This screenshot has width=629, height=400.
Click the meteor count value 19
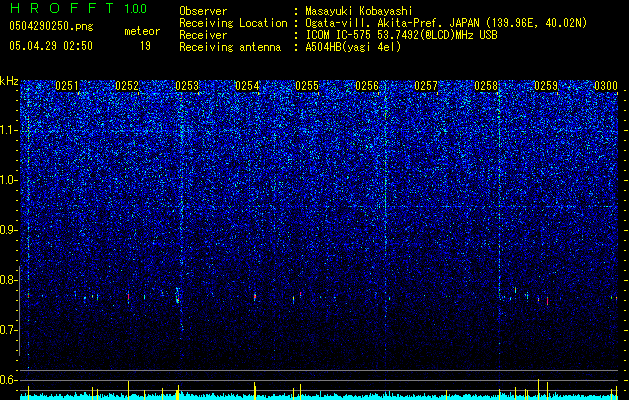(145, 46)
